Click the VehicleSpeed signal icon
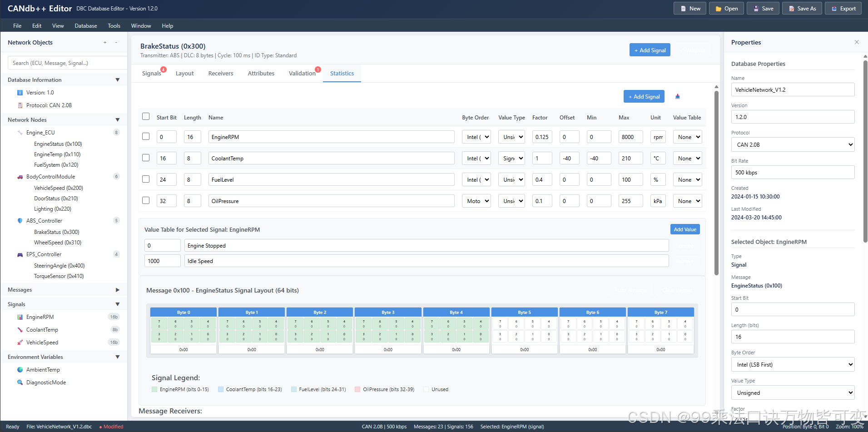 tap(20, 343)
